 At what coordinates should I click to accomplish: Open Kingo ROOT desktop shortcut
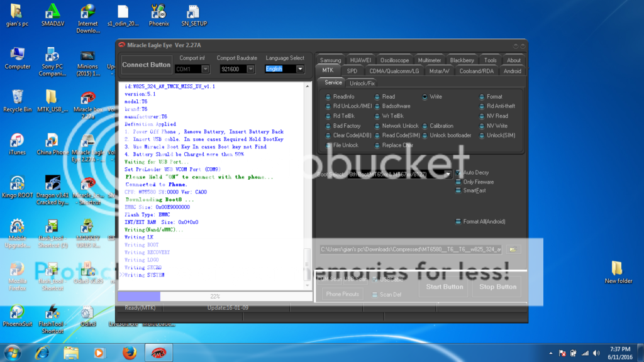pyautogui.click(x=17, y=185)
